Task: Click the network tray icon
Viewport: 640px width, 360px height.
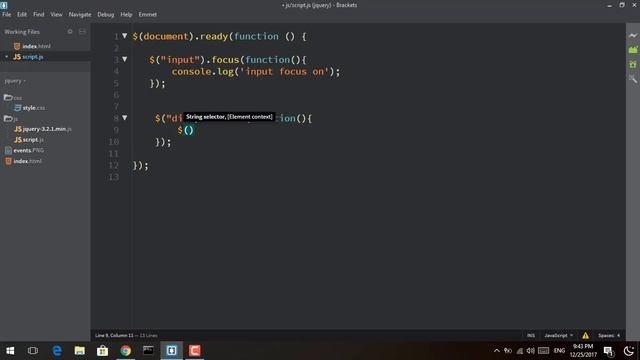Action: pyautogui.click(x=519, y=351)
